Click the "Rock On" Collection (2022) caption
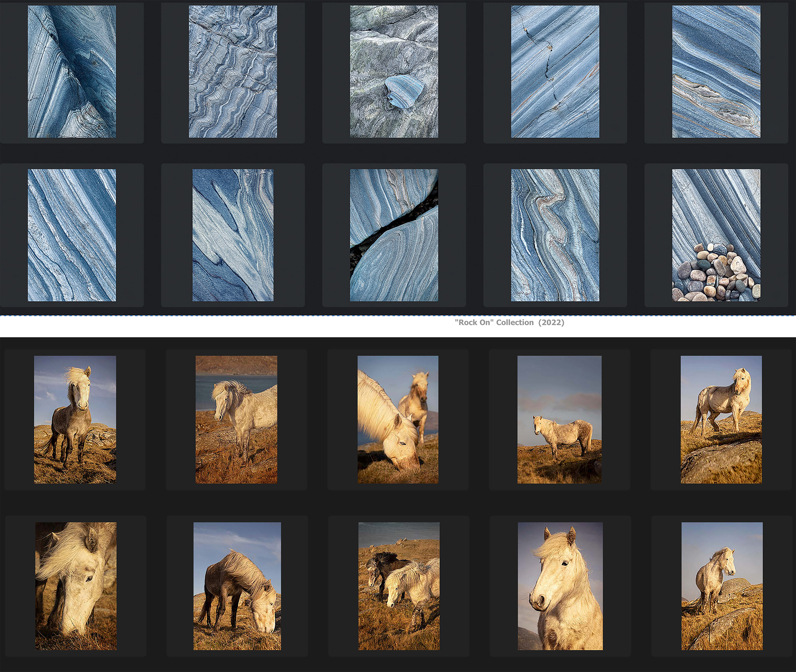This screenshot has height=672, width=796. point(510,322)
